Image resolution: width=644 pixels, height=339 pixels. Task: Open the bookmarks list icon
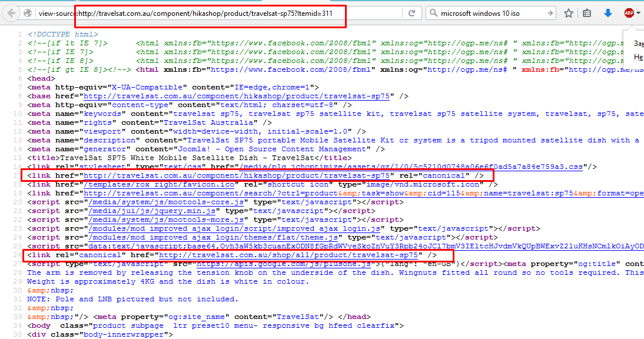pos(587,13)
